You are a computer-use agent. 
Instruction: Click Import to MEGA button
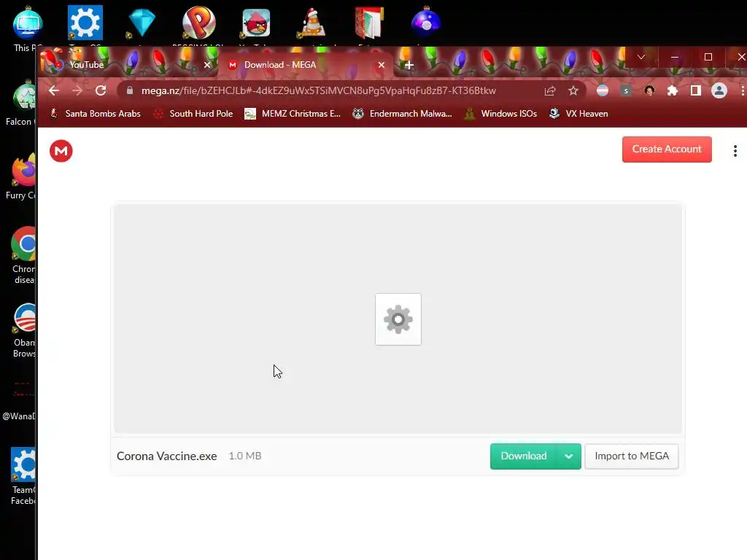pyautogui.click(x=632, y=456)
